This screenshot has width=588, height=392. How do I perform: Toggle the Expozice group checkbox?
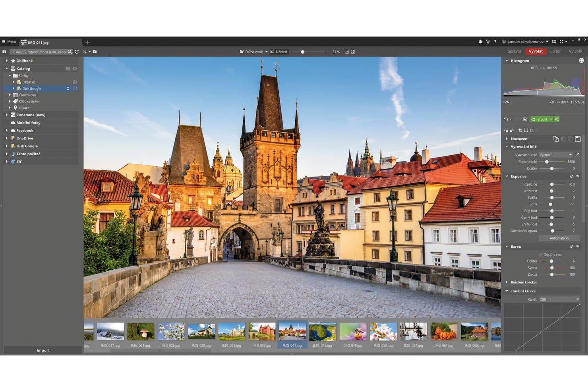click(x=572, y=176)
